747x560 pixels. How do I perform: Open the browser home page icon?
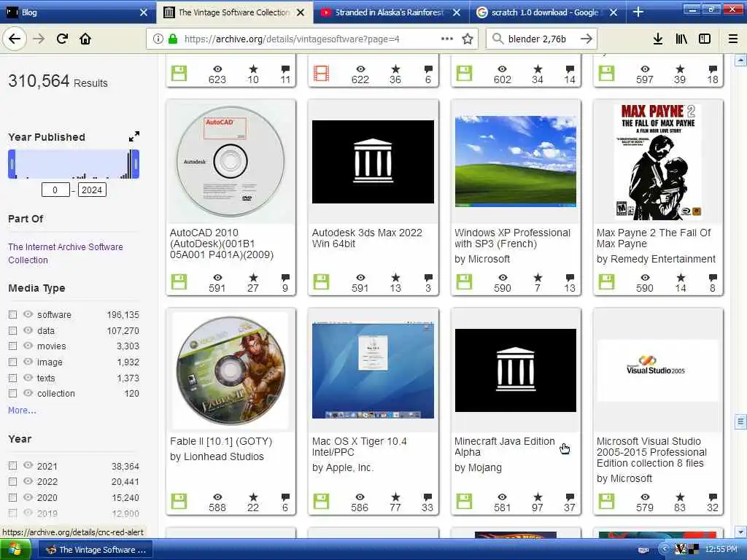pyautogui.click(x=85, y=39)
